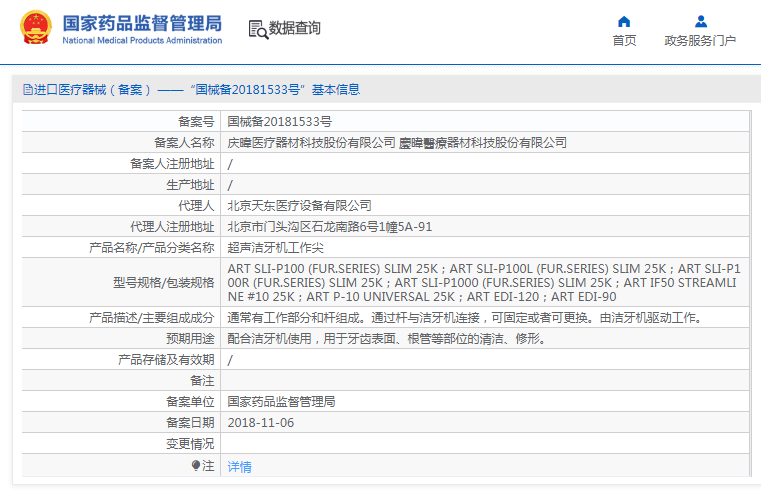Click 数据查询 header text
Viewport: 761px width, 491px height.
click(295, 28)
